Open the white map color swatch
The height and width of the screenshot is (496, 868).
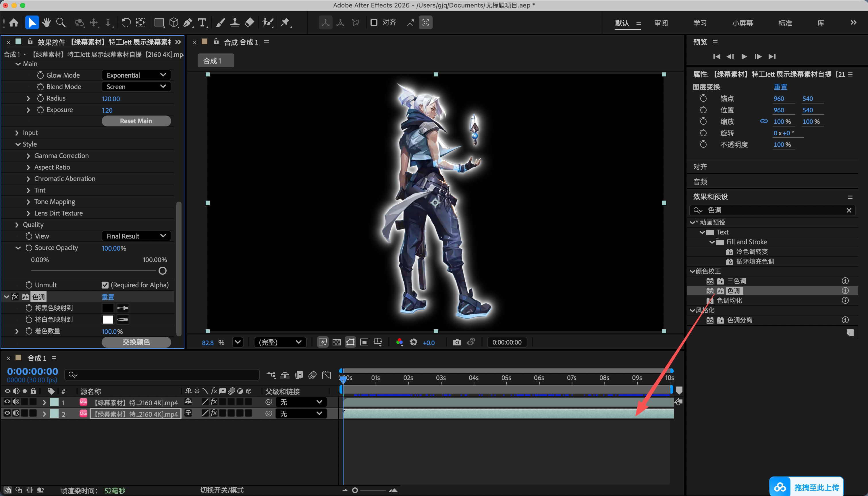click(108, 319)
